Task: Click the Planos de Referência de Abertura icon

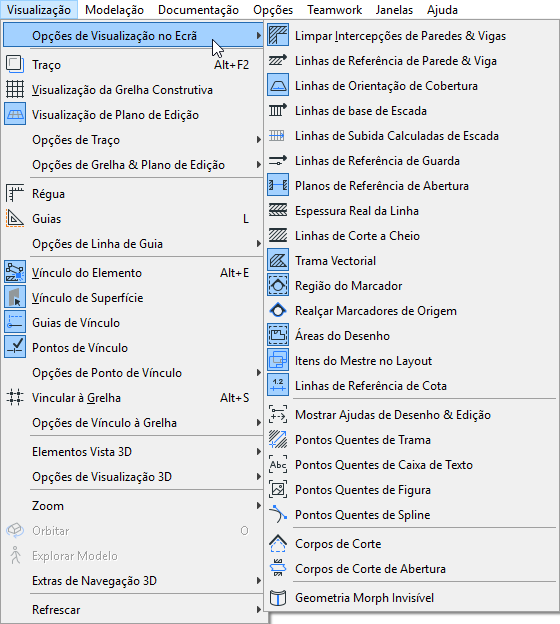Action: coord(278,186)
